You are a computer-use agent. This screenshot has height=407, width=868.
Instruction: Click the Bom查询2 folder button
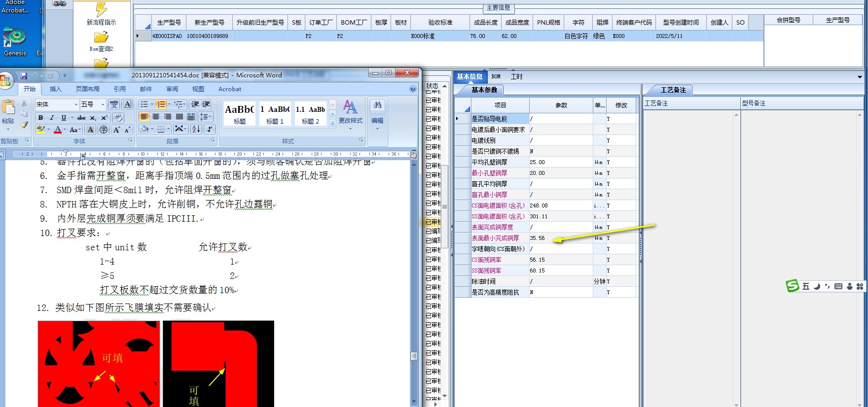click(101, 42)
